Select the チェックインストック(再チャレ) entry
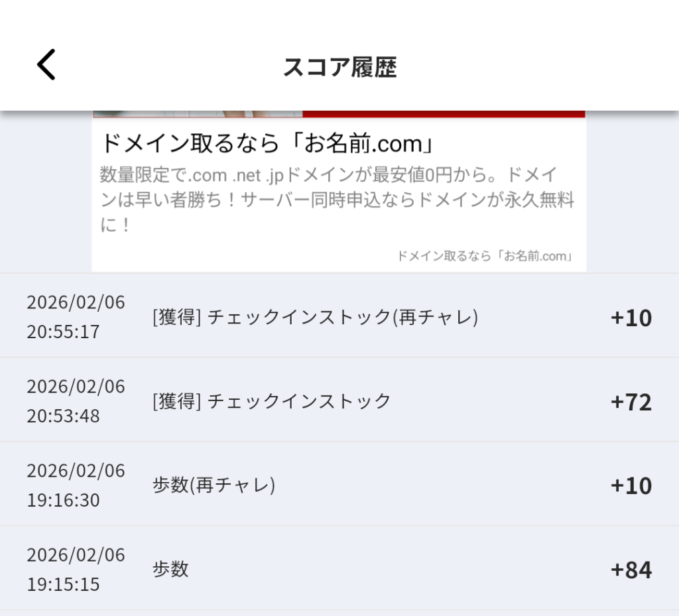This screenshot has width=679, height=616. [315, 318]
